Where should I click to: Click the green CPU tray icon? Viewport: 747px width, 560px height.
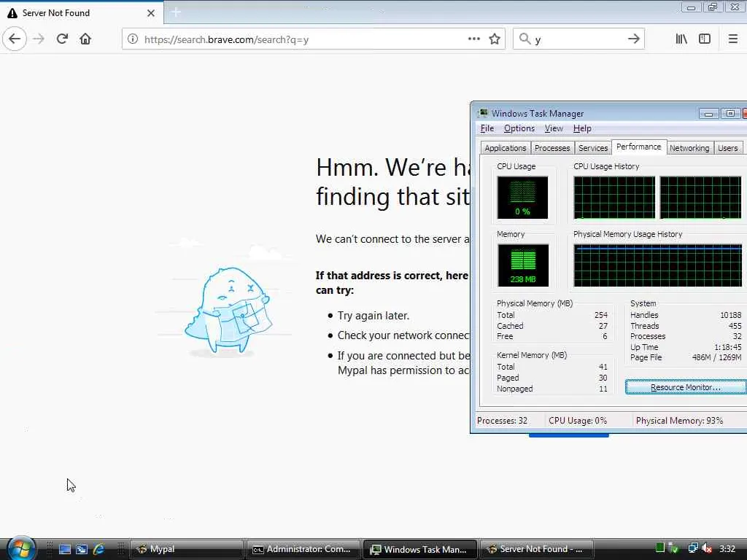click(659, 548)
